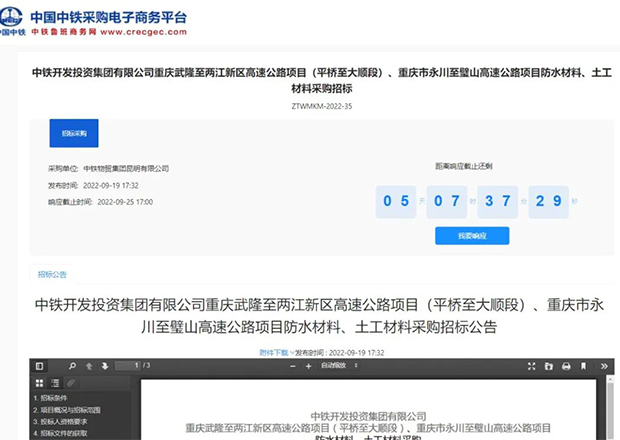Image resolution: width=620 pixels, height=440 pixels.
Task: Open outline item 4. 招标文件的获取
Action: 60,433
